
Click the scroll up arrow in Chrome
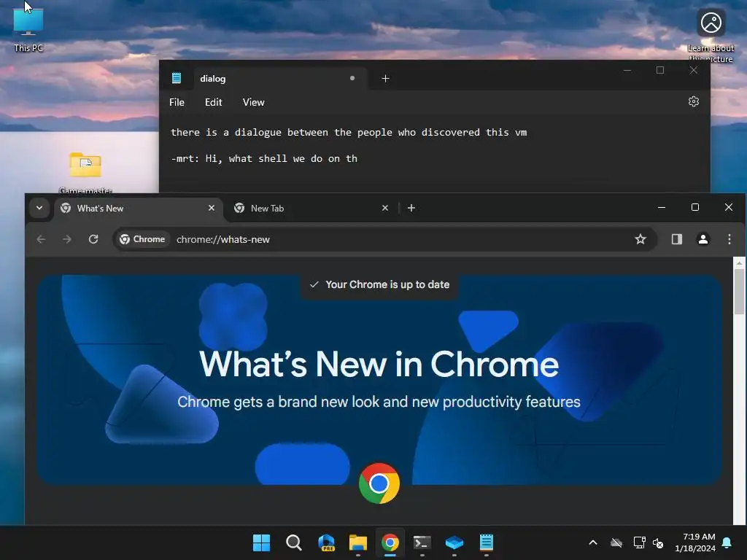coord(740,262)
